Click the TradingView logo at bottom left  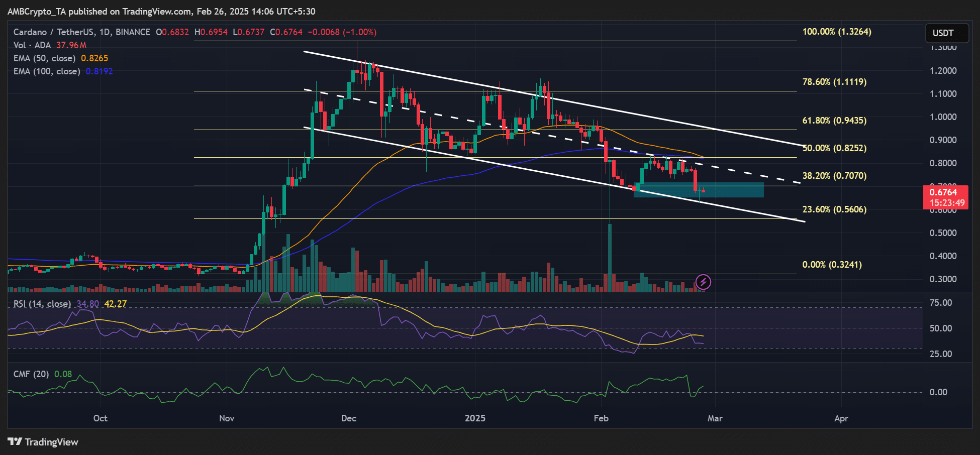coord(43,442)
